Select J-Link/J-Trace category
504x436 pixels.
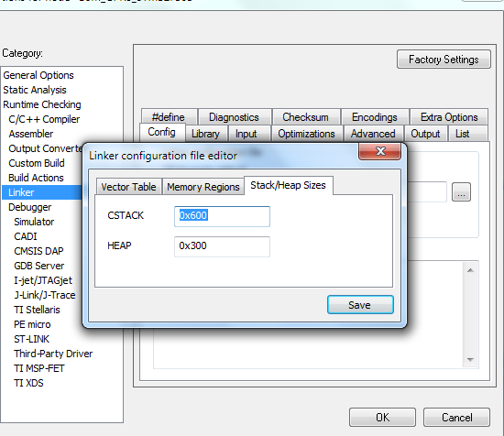[x=45, y=295]
